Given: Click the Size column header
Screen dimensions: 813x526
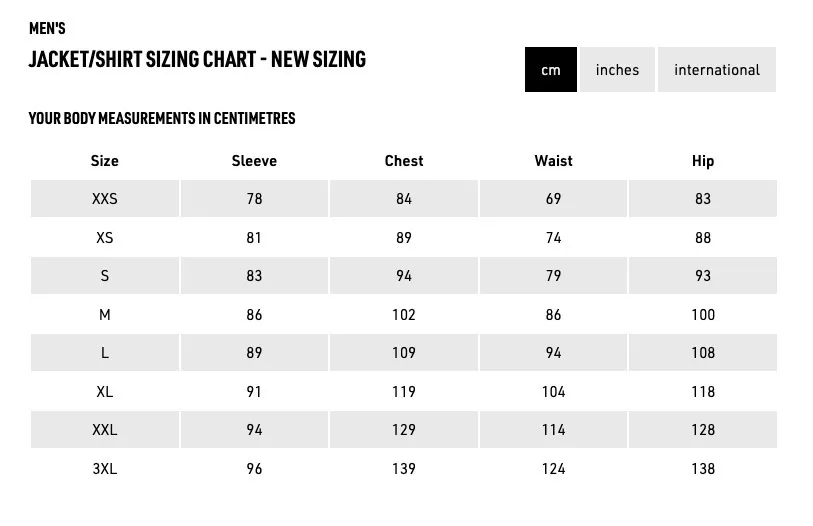Looking at the screenshot, I should click(x=105, y=161).
